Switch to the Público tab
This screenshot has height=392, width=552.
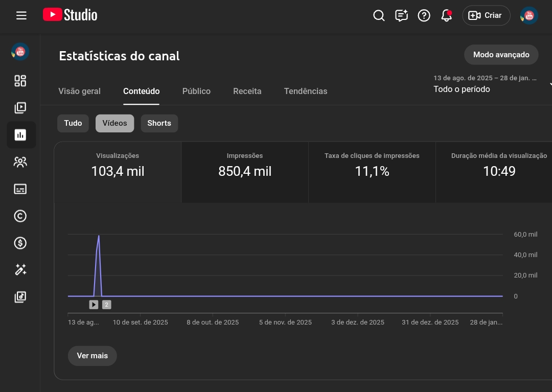[196, 91]
